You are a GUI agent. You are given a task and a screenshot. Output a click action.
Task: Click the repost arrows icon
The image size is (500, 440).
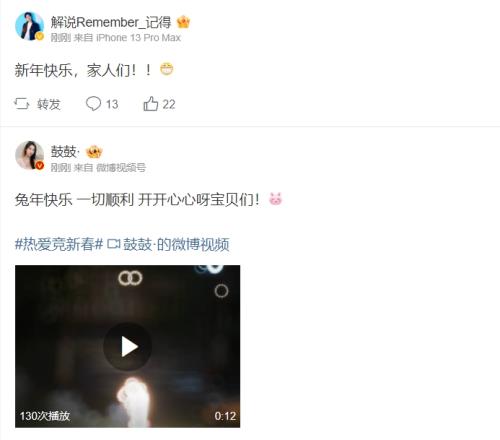(x=22, y=104)
